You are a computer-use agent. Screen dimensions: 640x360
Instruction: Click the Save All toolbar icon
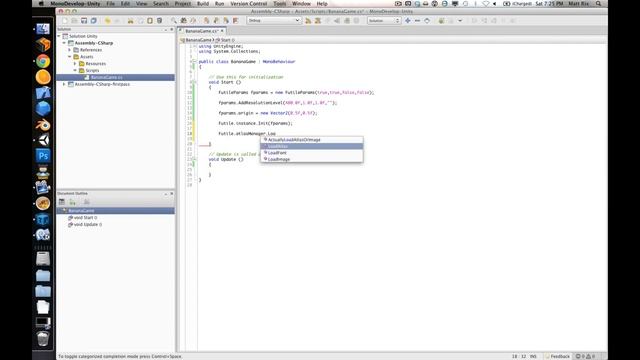93,20
